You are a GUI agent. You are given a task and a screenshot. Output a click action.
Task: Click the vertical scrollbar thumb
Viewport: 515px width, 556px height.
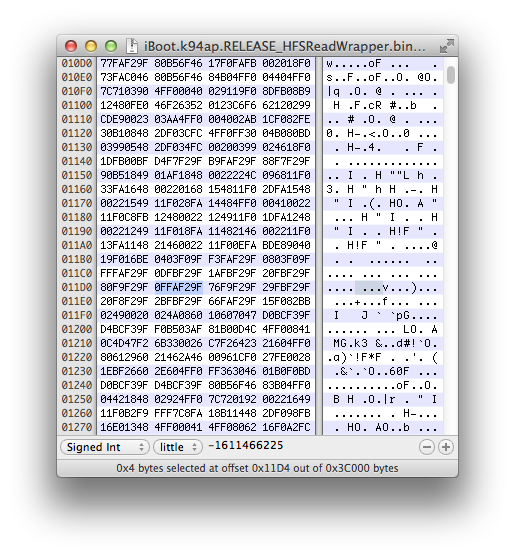pyautogui.click(x=451, y=75)
